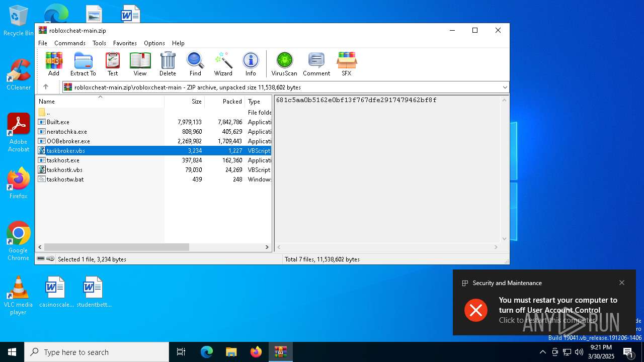The image size is (644, 362).
Task: Open the Options menu
Action: tap(154, 43)
